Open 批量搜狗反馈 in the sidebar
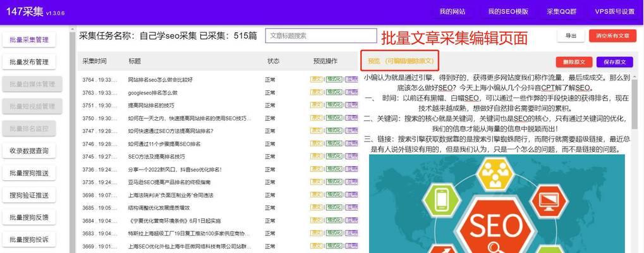This screenshot has height=253, width=644. pos(29,218)
